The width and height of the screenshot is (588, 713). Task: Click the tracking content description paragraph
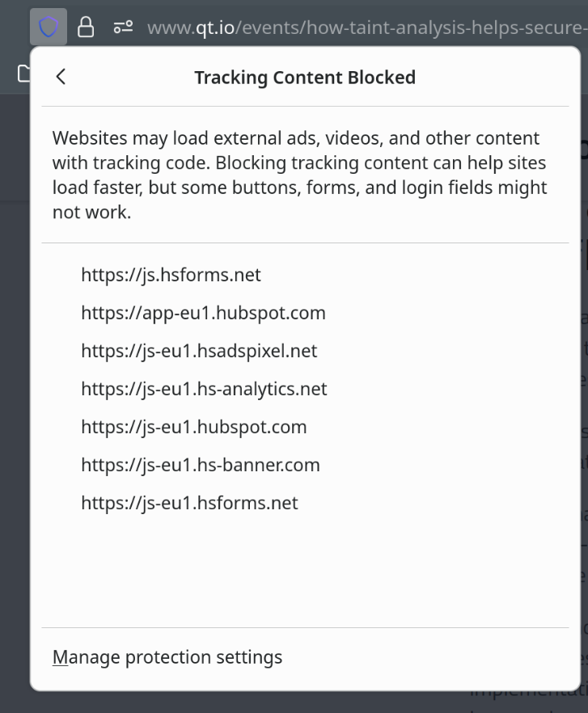coord(299,175)
